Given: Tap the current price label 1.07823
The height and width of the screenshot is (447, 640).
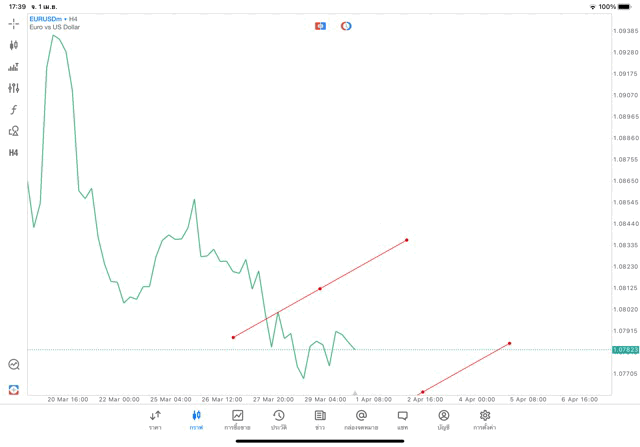Looking at the screenshot, I should click(625, 350).
